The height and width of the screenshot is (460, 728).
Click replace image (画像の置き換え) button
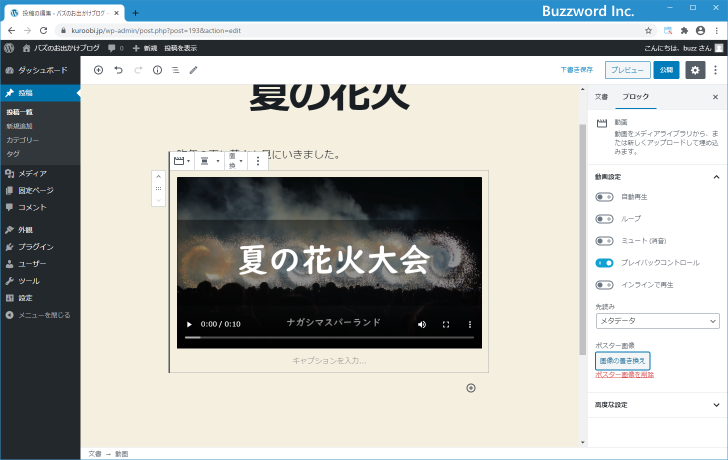pyautogui.click(x=622, y=361)
